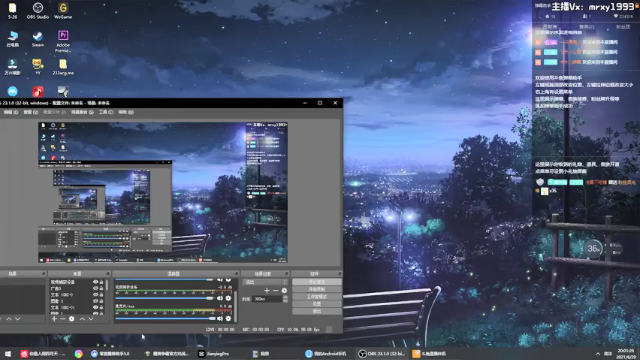Open the 工具(T) menu in OBS

[x=106, y=112]
